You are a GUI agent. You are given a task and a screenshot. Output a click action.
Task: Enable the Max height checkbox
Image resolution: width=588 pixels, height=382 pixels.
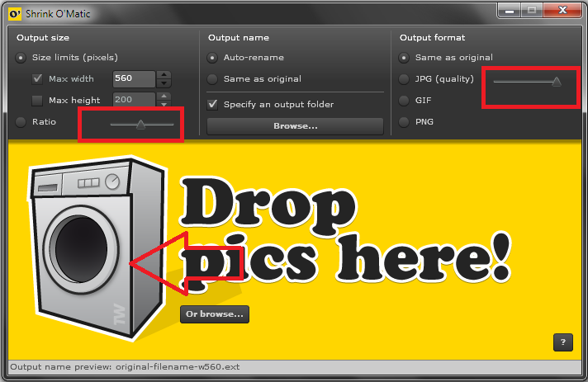pyautogui.click(x=37, y=101)
